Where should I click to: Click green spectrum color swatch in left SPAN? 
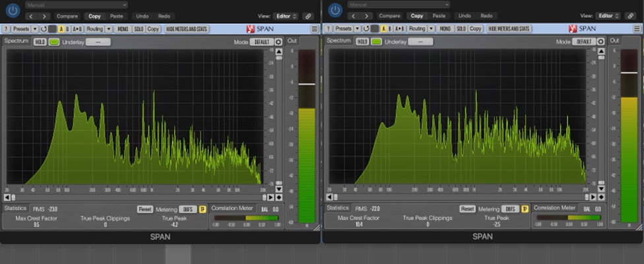54,42
